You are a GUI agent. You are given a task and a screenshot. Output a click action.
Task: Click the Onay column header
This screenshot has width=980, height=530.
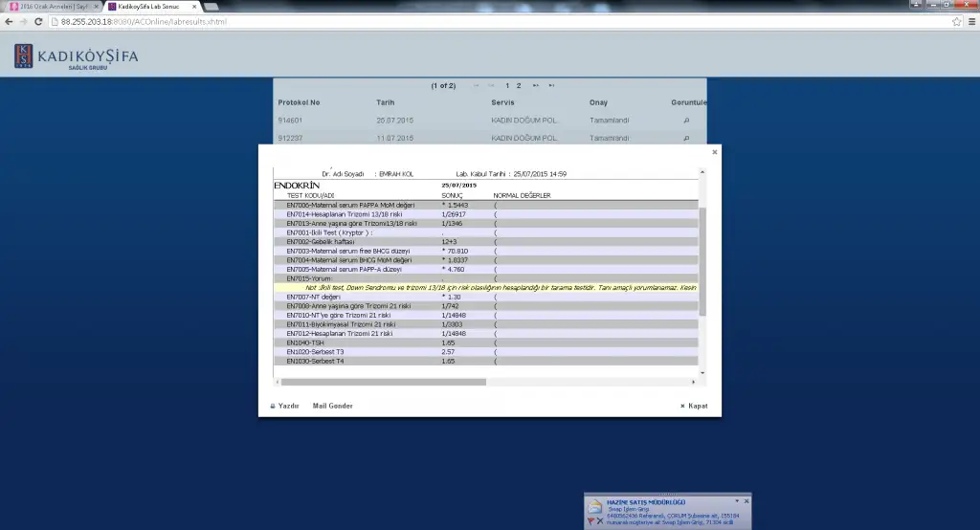coord(598,102)
